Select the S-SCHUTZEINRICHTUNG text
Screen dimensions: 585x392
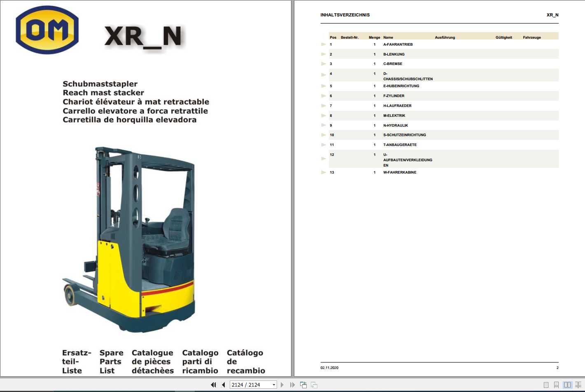(405, 135)
